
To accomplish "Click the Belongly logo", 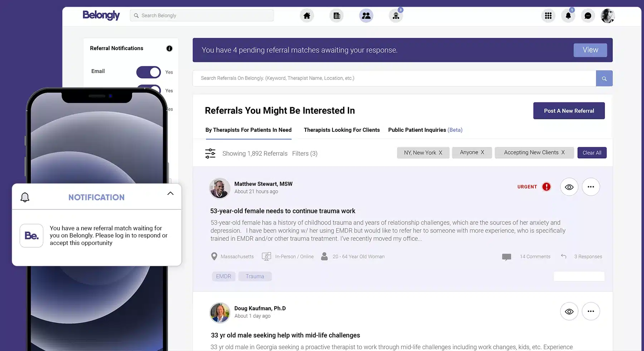I will pyautogui.click(x=101, y=15).
